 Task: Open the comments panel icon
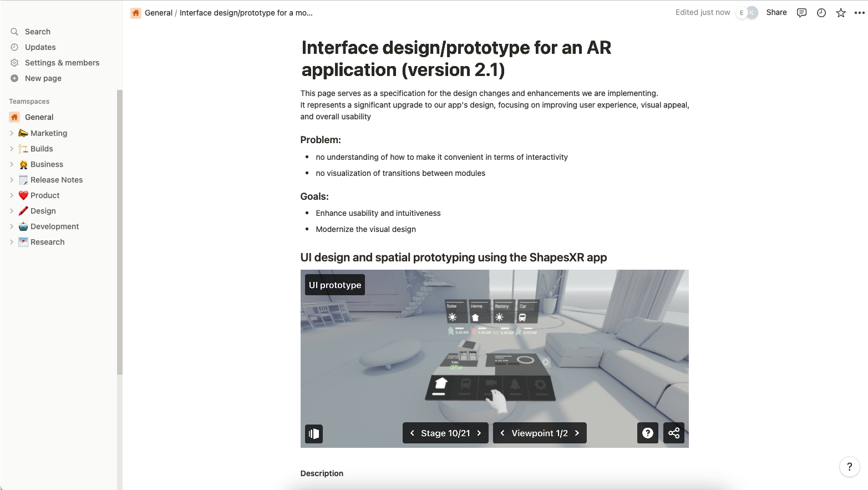pyautogui.click(x=801, y=13)
